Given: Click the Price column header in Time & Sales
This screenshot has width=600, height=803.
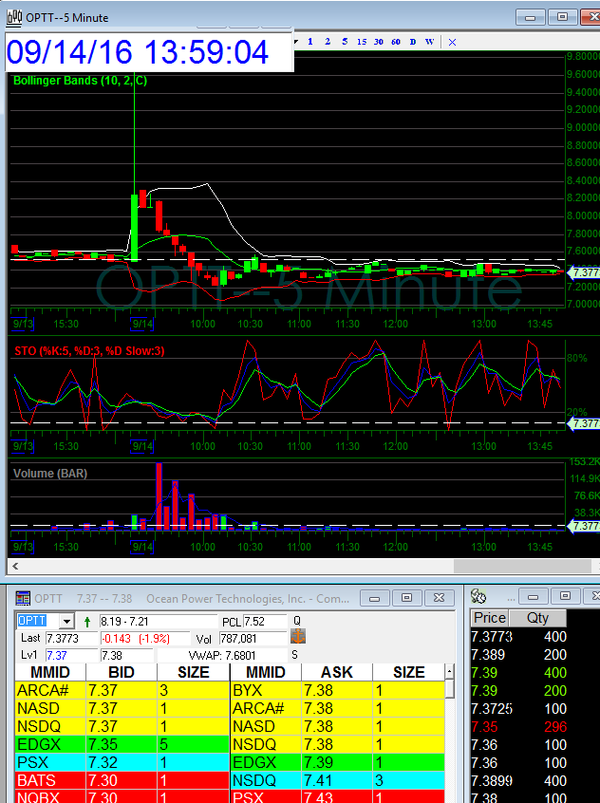Looking at the screenshot, I should point(489,617).
